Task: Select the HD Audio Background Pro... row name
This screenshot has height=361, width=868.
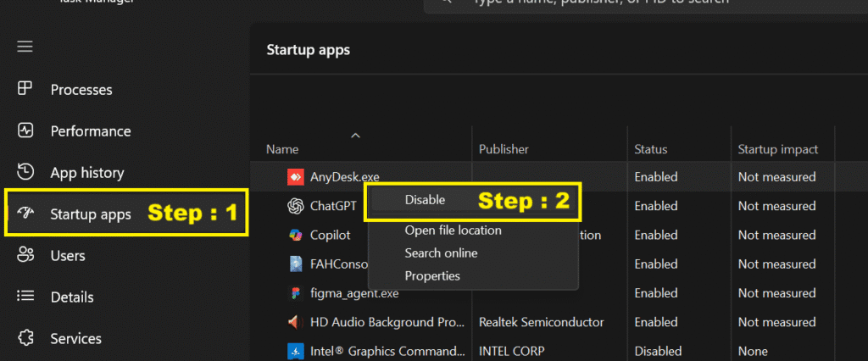Action: 387,322
